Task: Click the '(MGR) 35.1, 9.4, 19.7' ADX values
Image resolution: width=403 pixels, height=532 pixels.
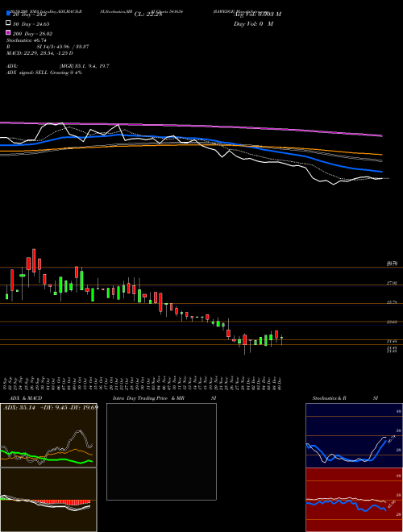Action: [84, 66]
